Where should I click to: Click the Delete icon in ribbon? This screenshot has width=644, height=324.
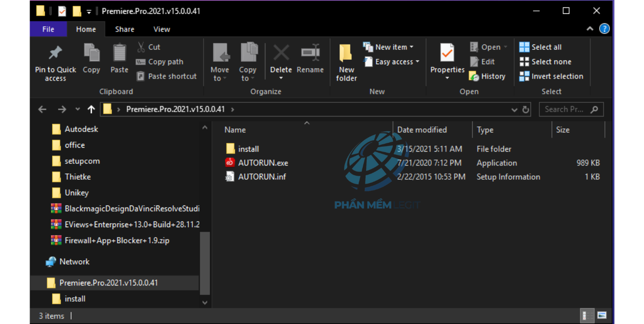pyautogui.click(x=281, y=53)
